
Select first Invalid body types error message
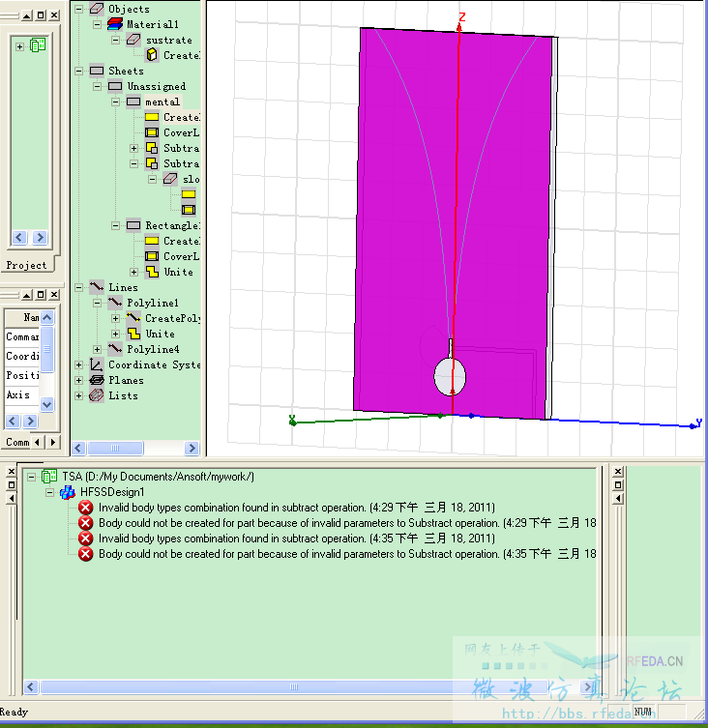tap(296, 508)
